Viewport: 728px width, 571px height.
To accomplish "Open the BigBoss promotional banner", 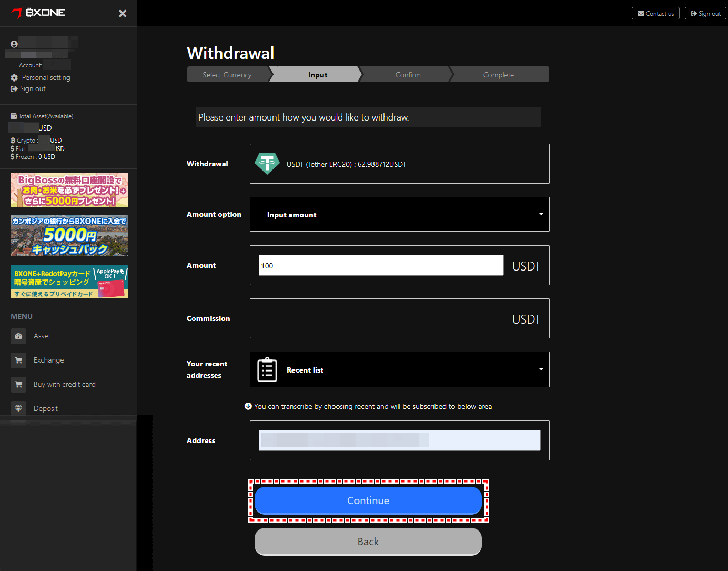I will coord(69,190).
